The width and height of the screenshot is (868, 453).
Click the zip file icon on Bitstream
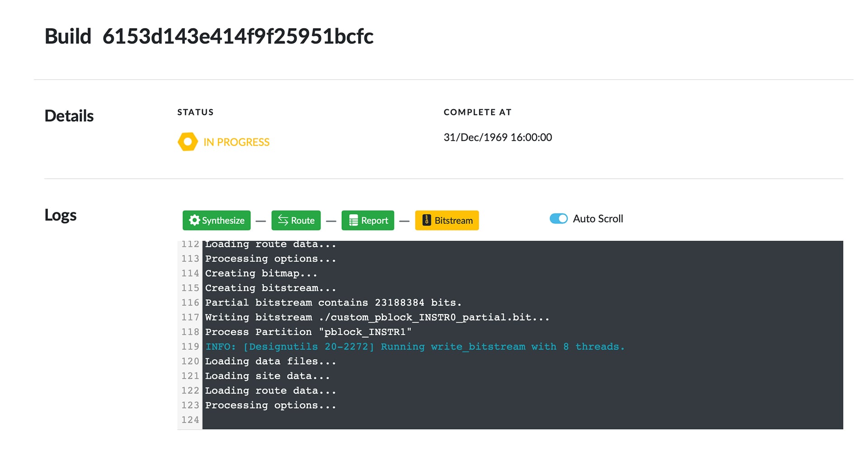coord(426,220)
